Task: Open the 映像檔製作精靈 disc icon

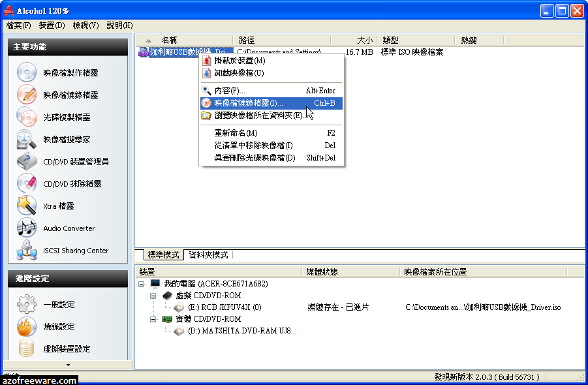Action: [x=27, y=72]
